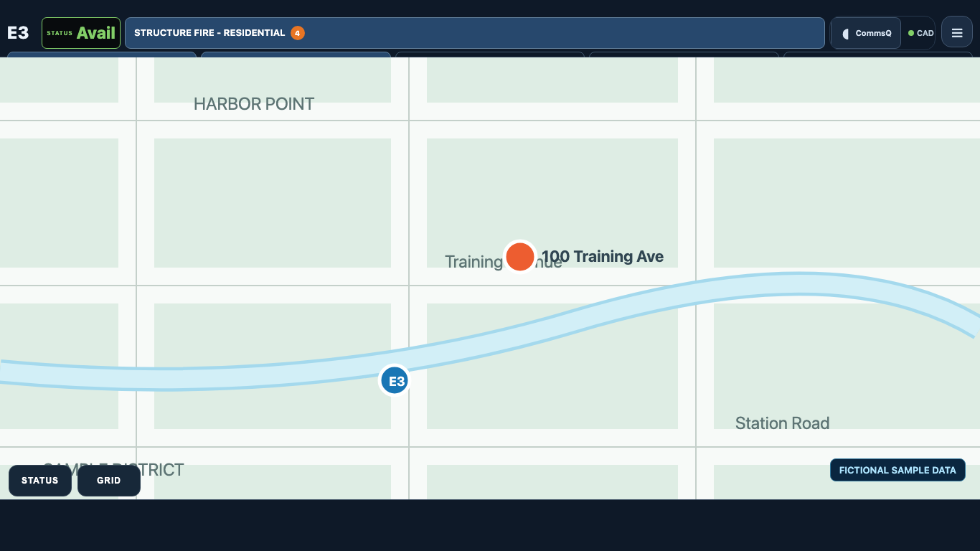Screen dimensions: 980x551
Task: Click the E3 unit marker on the map
Action: (395, 381)
